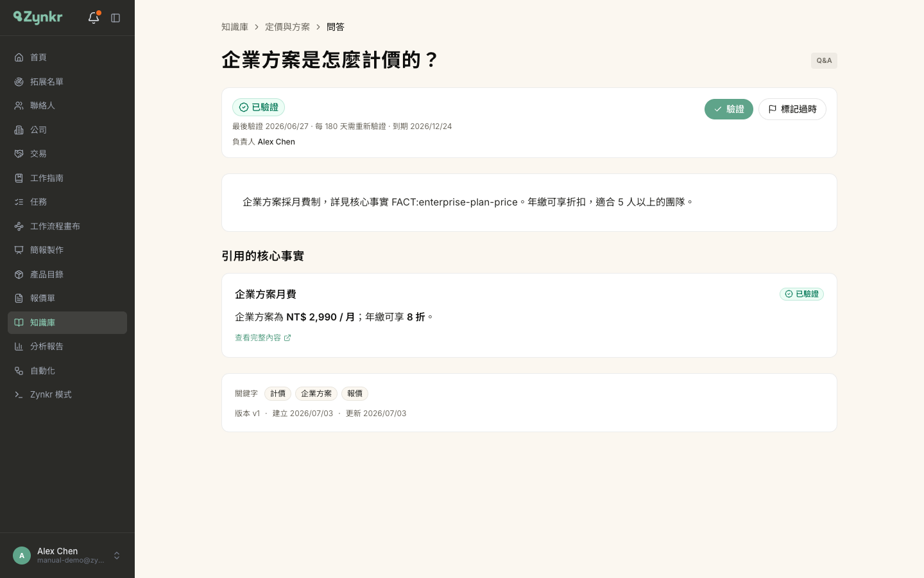Click the 最後驗證 2026/06/27 line
This screenshot has height=578, width=924.
(342, 127)
